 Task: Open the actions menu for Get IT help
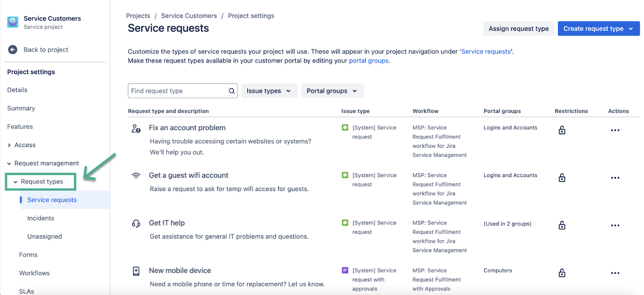tap(615, 225)
